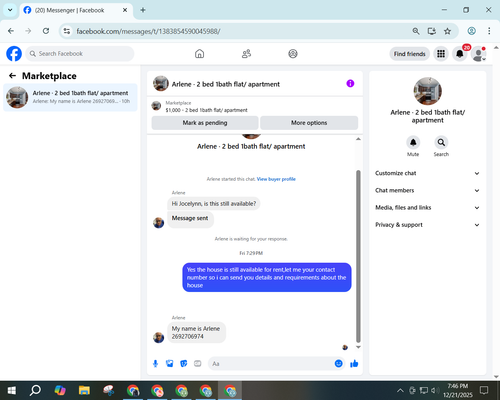Click Find friends button

(x=409, y=54)
